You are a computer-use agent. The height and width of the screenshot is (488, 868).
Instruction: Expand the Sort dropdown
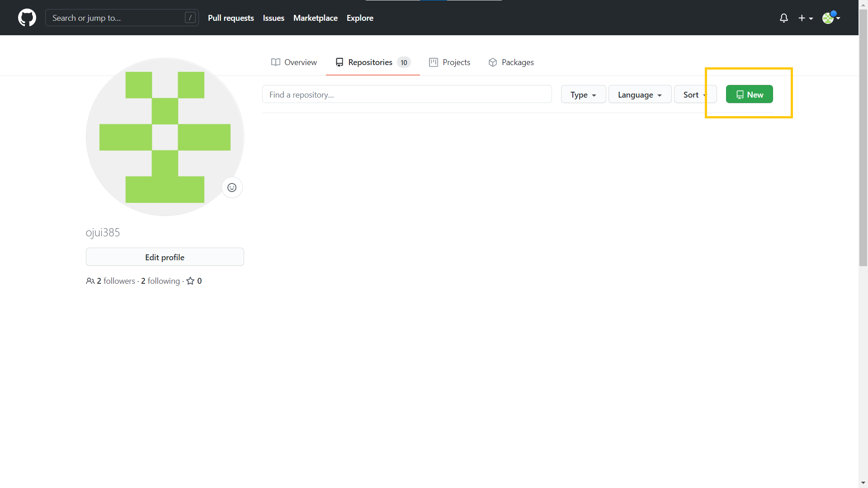point(694,94)
